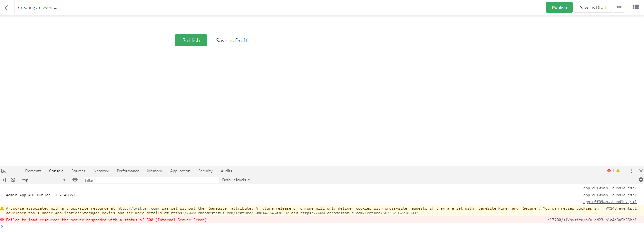Switch to the Console tab
The image size is (644, 232).
(x=56, y=171)
